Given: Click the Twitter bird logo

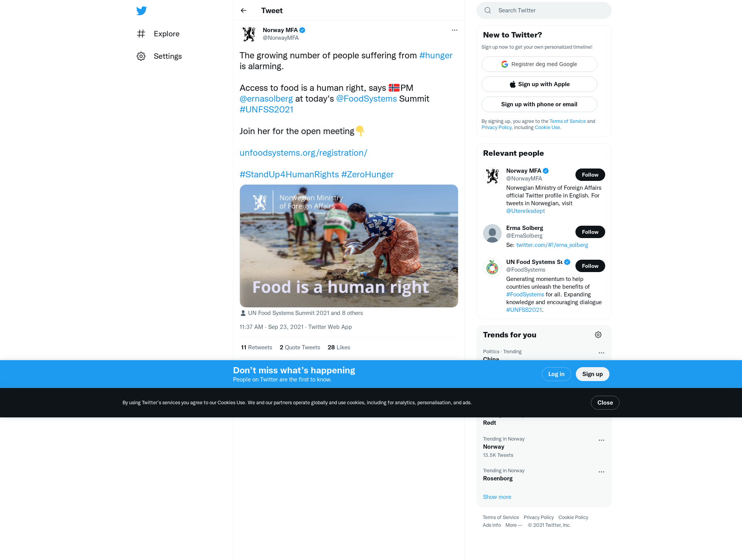Looking at the screenshot, I should point(141,10).
